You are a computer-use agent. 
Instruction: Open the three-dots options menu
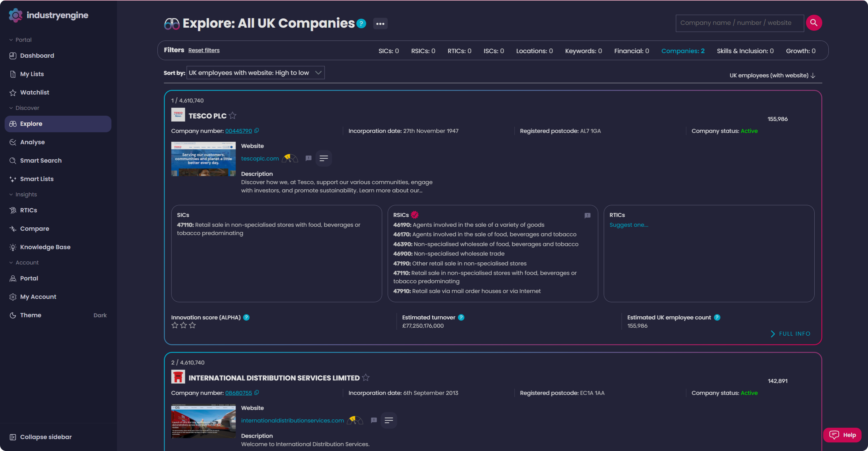tap(380, 24)
